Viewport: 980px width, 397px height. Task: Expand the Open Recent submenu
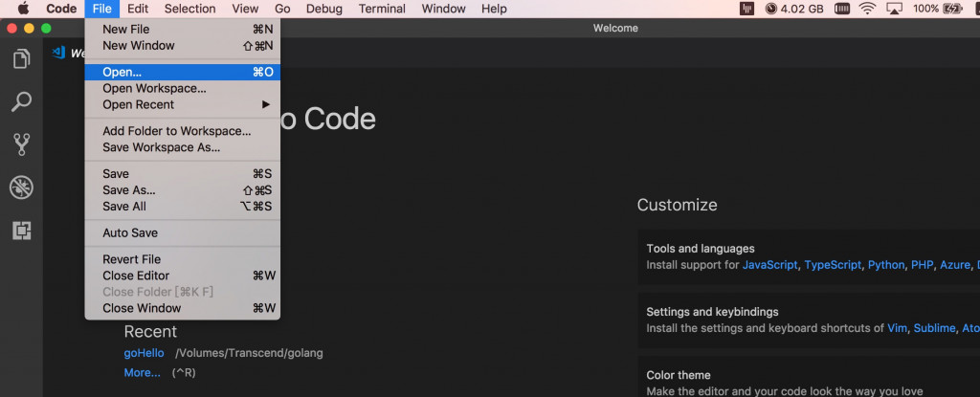pyautogui.click(x=183, y=104)
